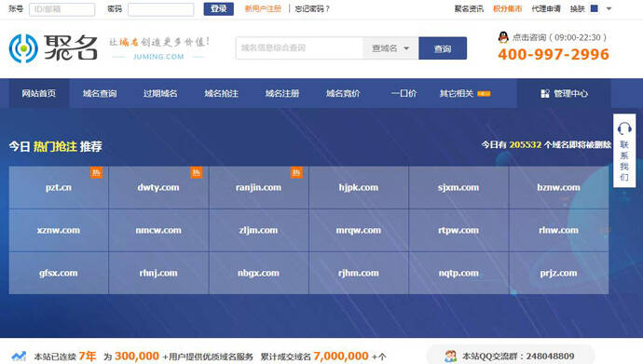This screenshot has height=364, width=643.
Task: Click the 管理中心 grid icon
Action: tap(545, 94)
